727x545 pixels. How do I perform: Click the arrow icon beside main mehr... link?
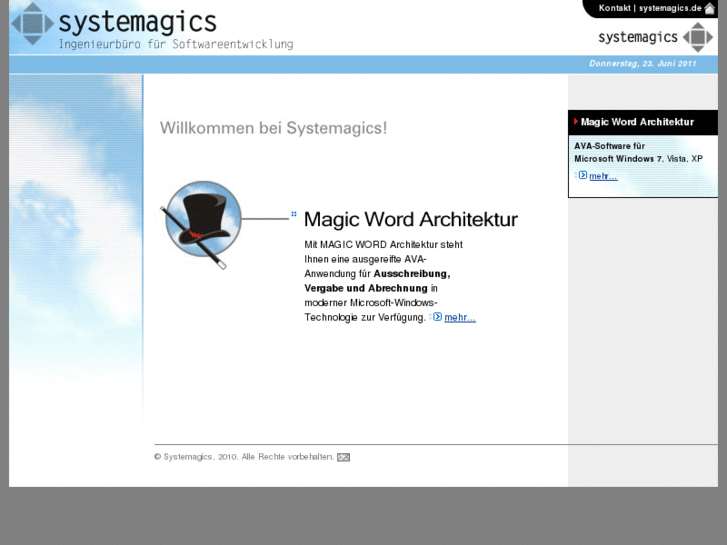pos(437,317)
